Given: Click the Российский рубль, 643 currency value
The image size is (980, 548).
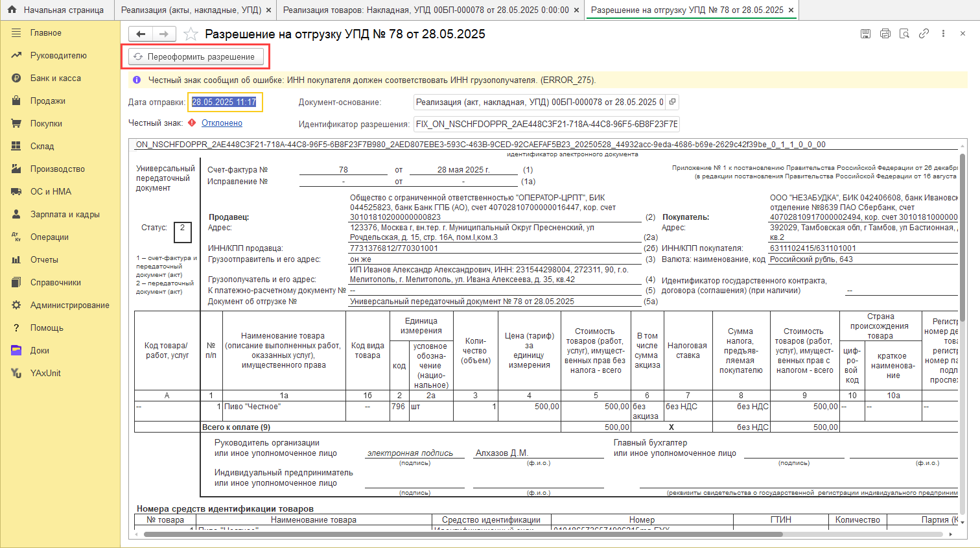Looking at the screenshot, I should tap(811, 259).
